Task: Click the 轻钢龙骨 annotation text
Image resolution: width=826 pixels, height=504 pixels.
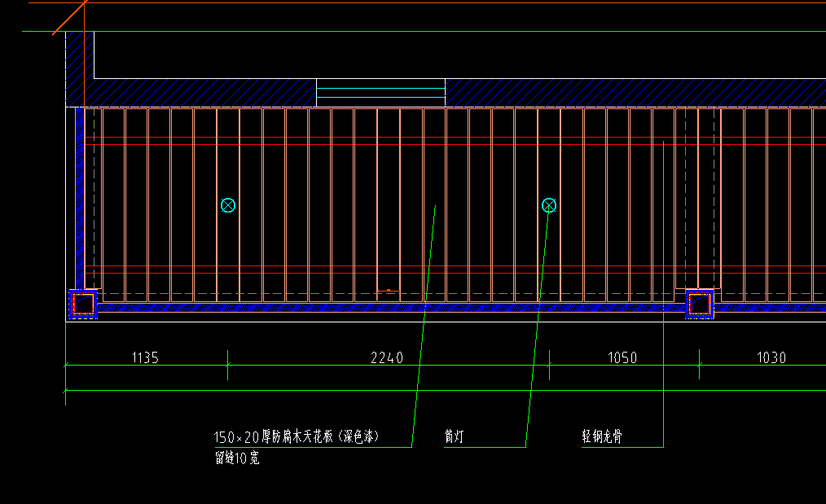Action: (x=602, y=437)
